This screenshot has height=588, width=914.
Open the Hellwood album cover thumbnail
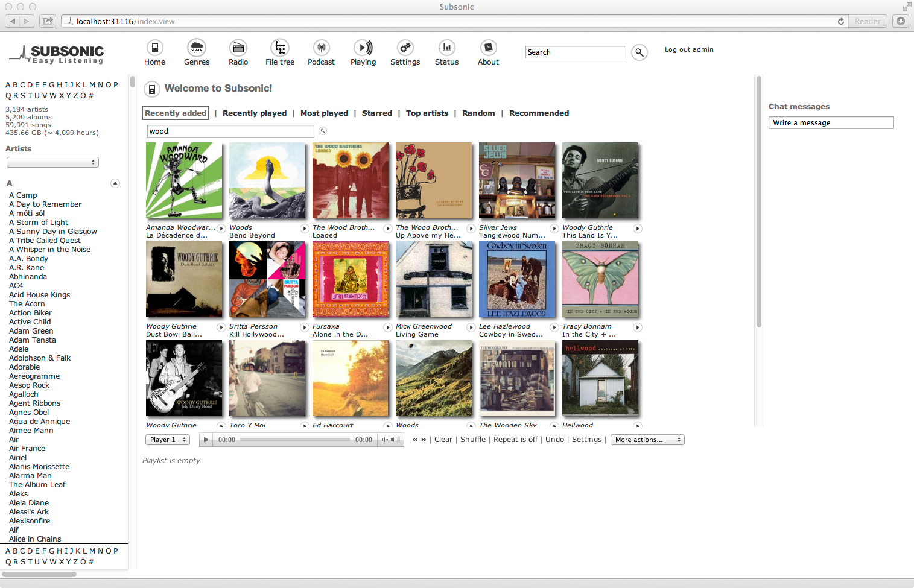pos(600,378)
